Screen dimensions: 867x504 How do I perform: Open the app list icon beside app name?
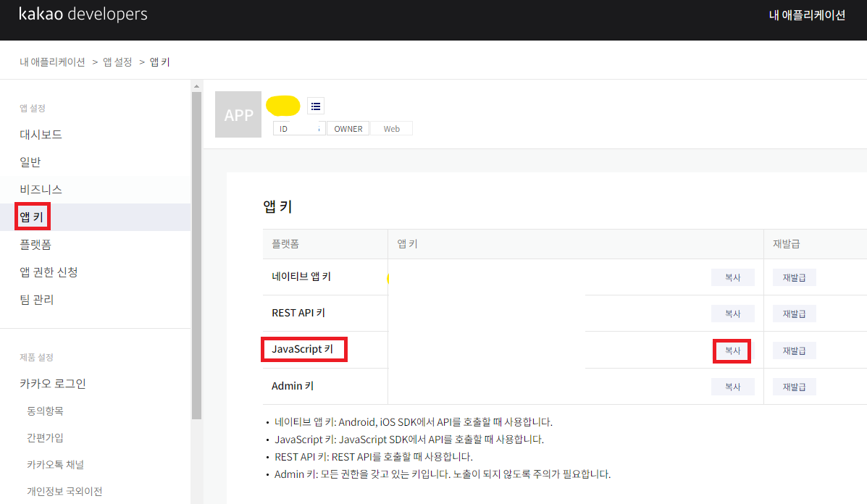(316, 106)
